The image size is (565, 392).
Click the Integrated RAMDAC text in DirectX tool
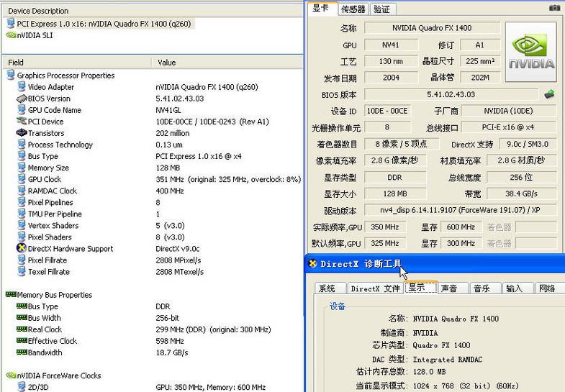point(448,359)
